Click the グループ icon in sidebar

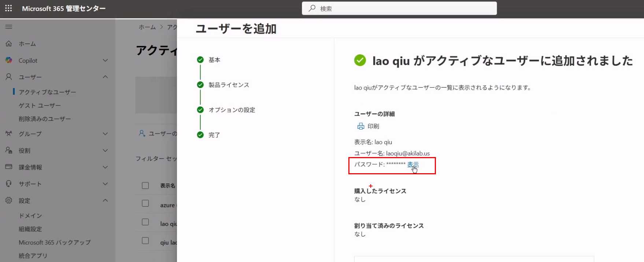tap(9, 134)
